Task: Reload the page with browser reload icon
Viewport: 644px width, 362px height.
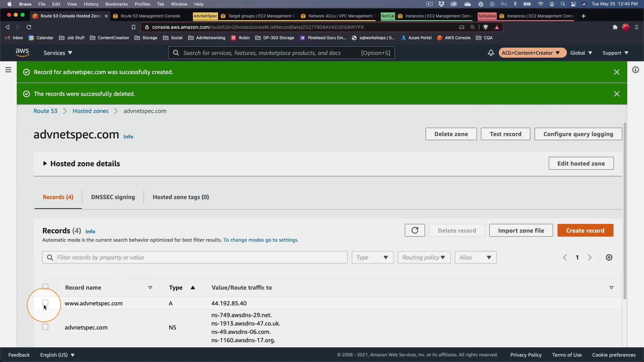Action: 29,27
